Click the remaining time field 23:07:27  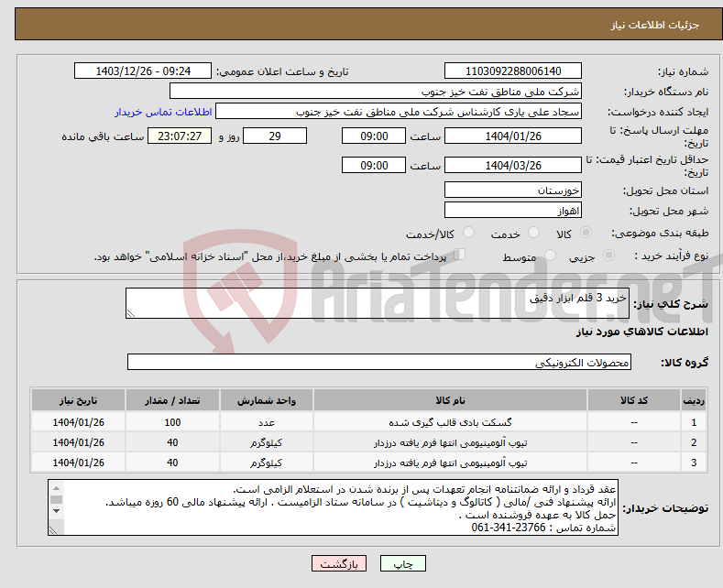(180, 136)
